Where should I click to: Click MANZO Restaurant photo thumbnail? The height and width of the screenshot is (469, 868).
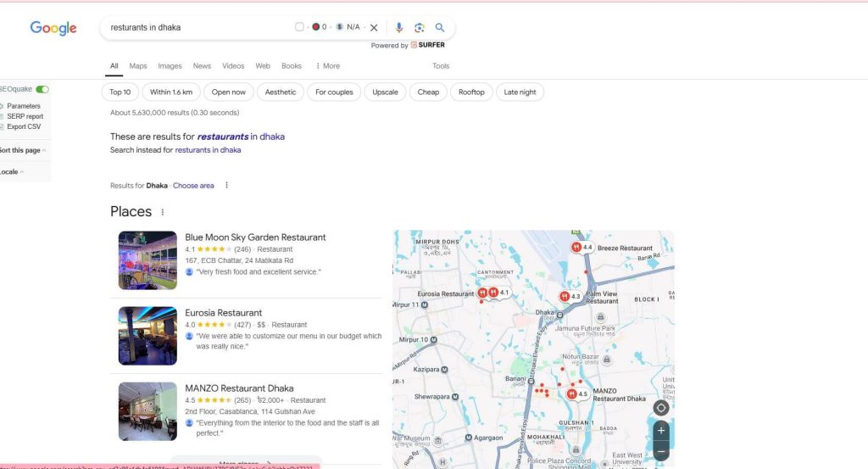[147, 411]
